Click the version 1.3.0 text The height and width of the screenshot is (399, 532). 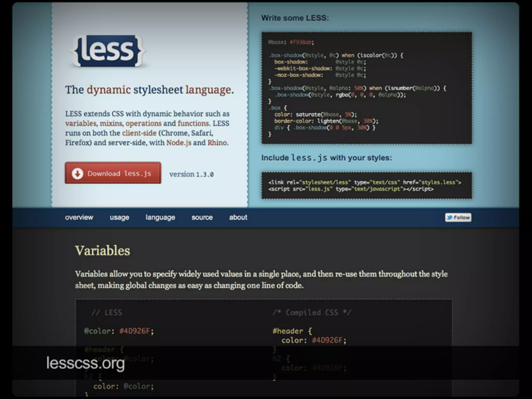[192, 174]
